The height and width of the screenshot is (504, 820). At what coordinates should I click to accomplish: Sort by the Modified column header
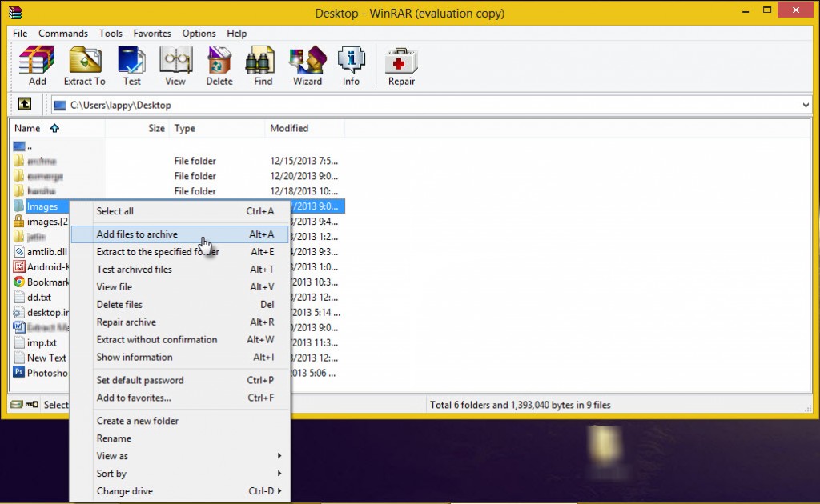(289, 128)
